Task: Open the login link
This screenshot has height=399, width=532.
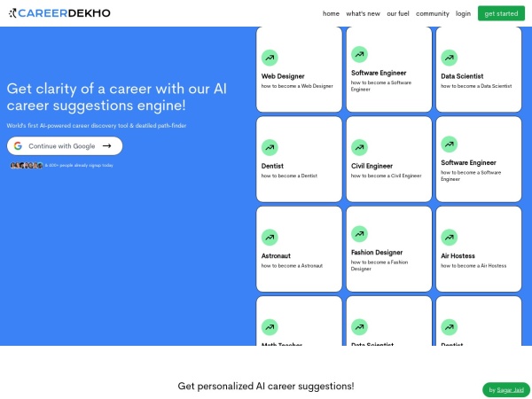Action: [x=463, y=13]
